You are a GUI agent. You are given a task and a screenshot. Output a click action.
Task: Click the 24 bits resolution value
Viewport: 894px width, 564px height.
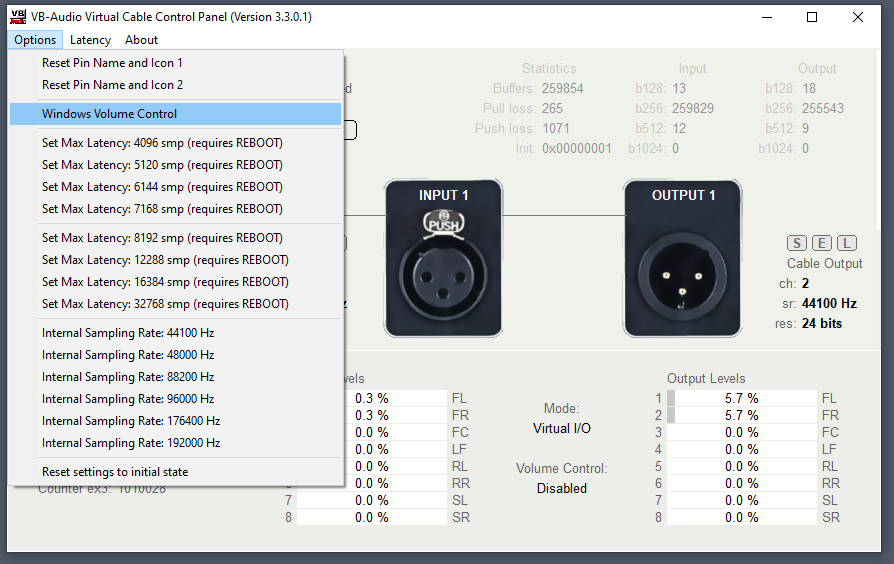click(x=822, y=323)
